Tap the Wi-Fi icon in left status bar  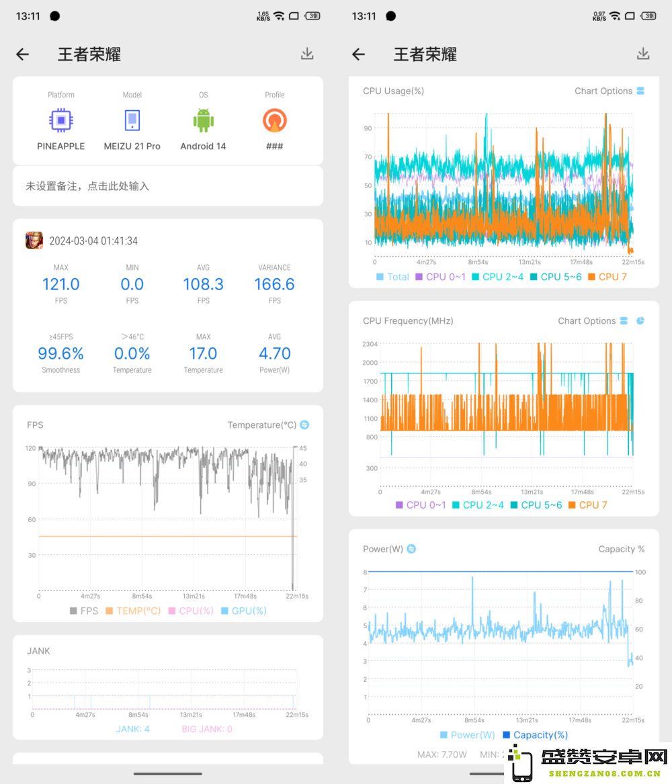pyautogui.click(x=280, y=16)
